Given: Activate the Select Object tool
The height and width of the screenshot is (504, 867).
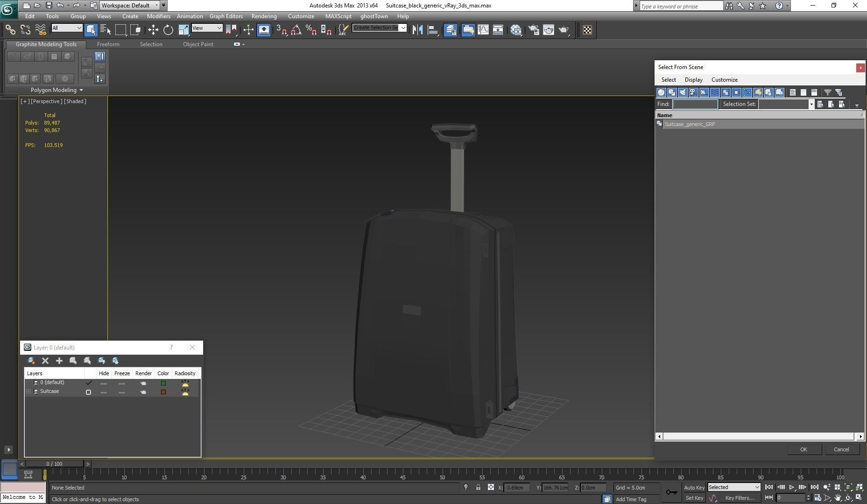Looking at the screenshot, I should click(x=91, y=30).
